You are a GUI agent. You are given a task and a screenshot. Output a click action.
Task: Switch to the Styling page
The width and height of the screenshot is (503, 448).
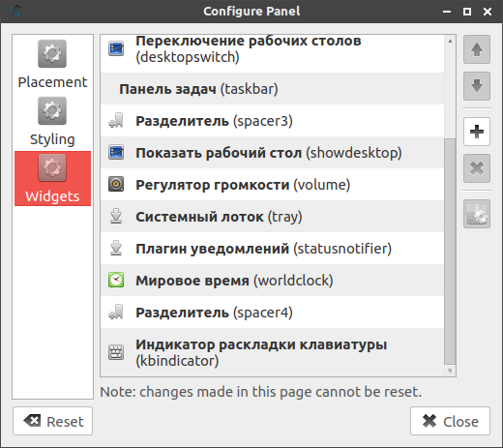(52, 122)
